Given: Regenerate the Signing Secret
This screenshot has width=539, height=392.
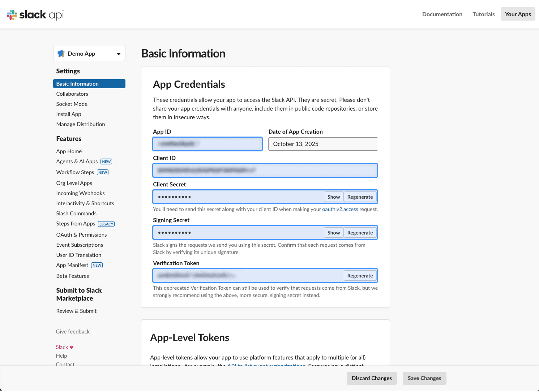Looking at the screenshot, I should click(360, 233).
